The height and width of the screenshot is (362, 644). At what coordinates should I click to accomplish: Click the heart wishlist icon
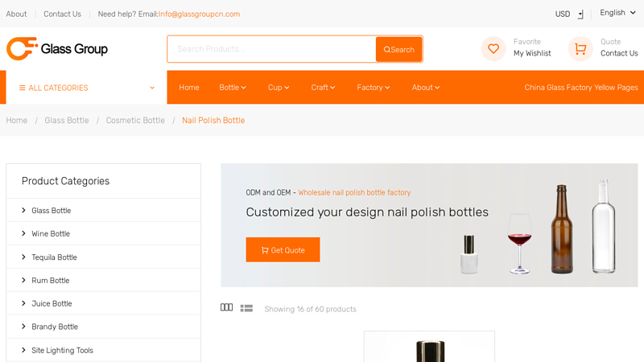tap(493, 49)
